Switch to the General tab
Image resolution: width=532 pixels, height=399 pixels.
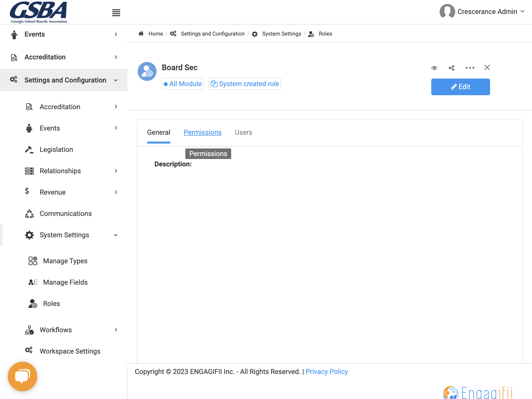point(159,133)
